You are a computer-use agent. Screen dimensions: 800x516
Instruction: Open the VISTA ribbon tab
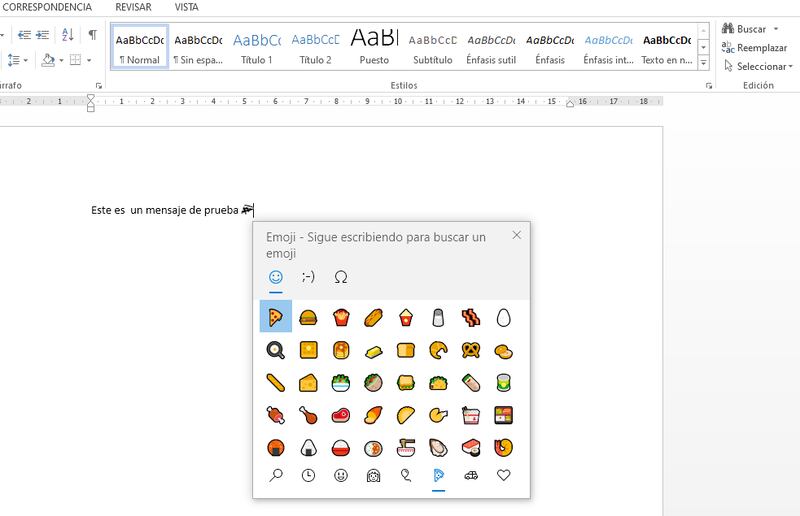pyautogui.click(x=187, y=7)
